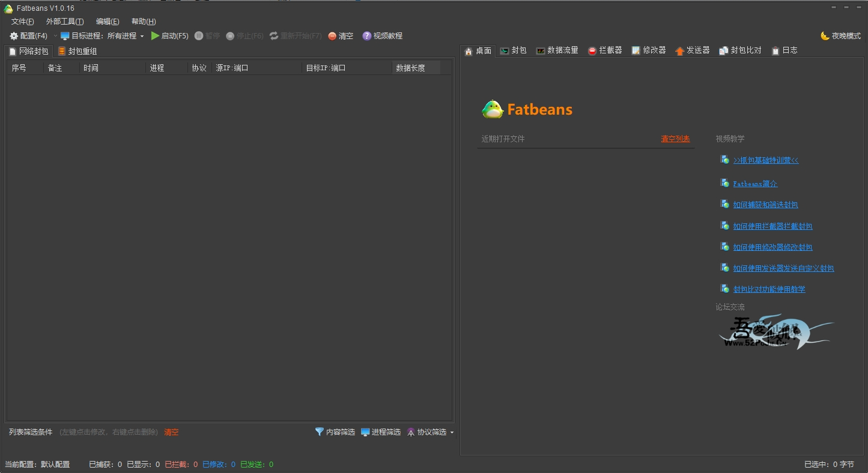Click 已修改: 0 status text

(219, 465)
